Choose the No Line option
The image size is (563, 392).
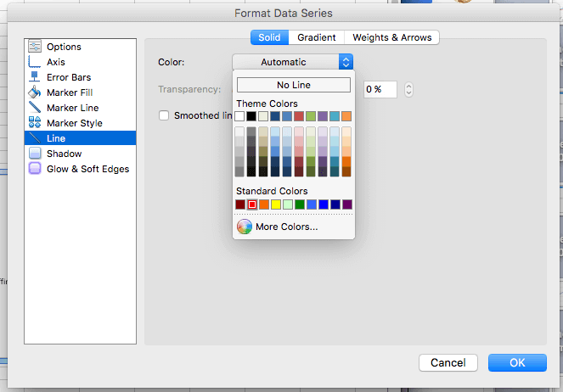tap(293, 85)
